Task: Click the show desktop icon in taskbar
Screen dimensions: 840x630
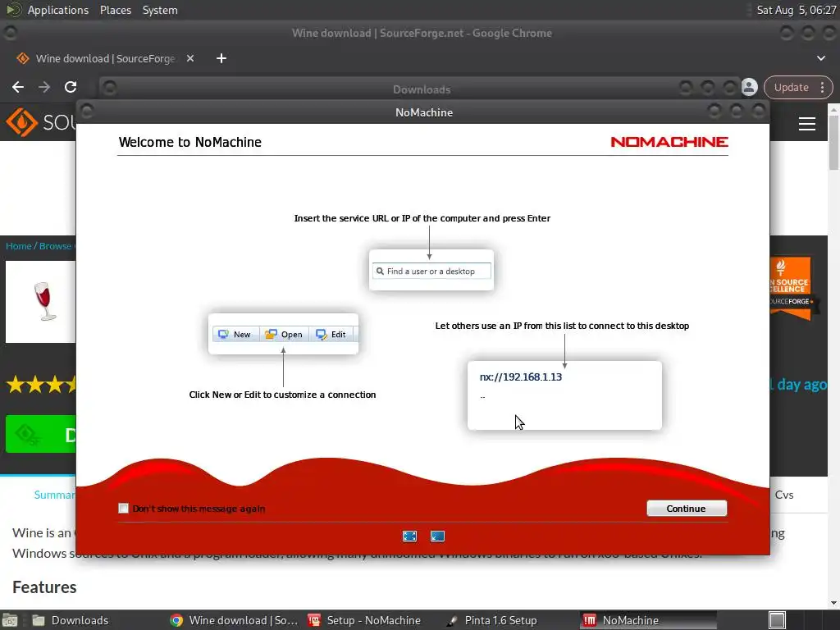Action: click(10, 620)
